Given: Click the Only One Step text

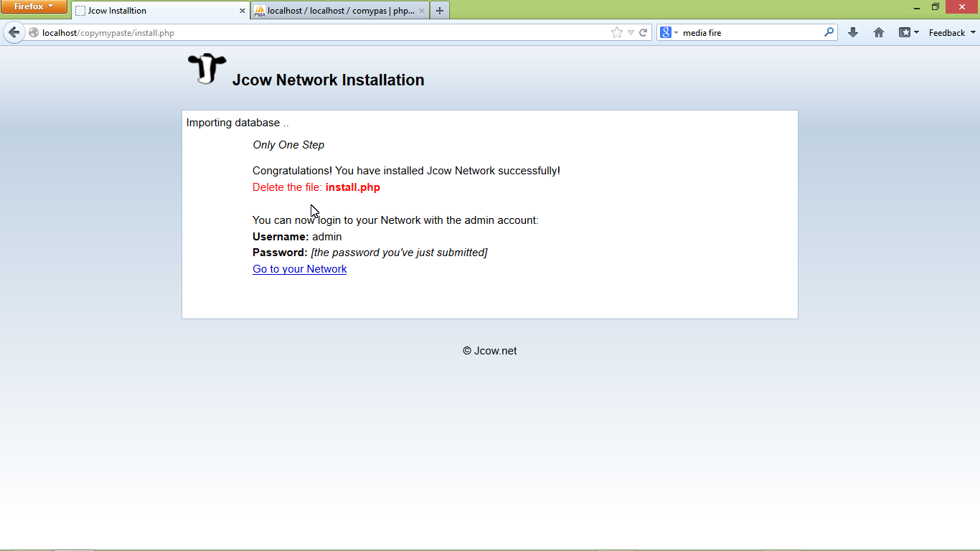Looking at the screenshot, I should click(288, 145).
